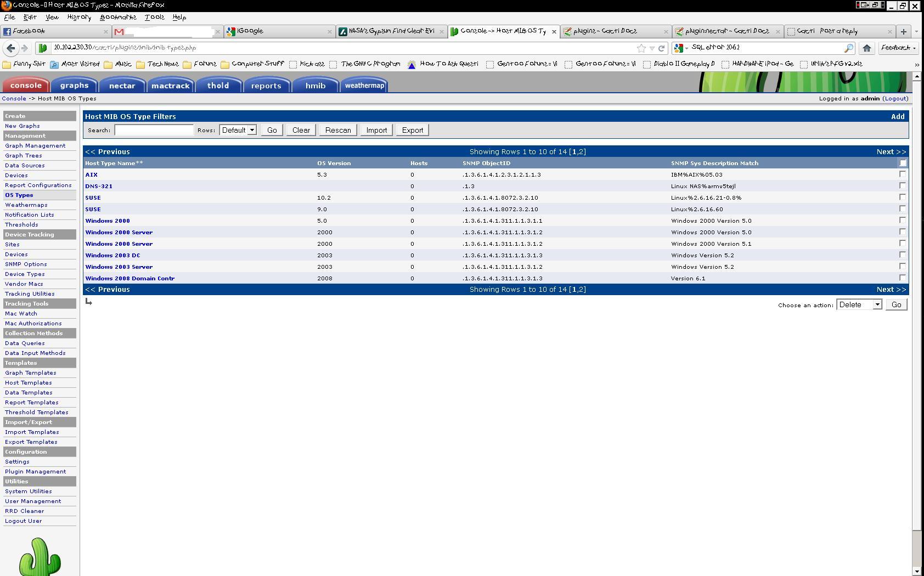
Task: Click the Add link in filters header
Action: [x=898, y=116]
